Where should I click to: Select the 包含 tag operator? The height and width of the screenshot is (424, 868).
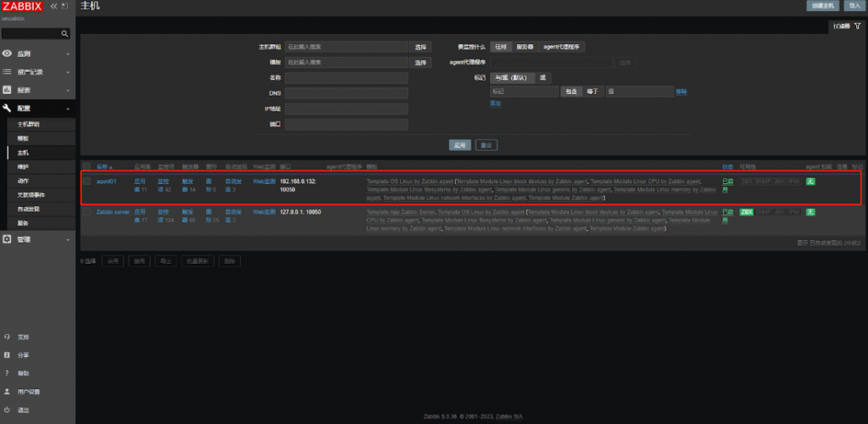571,92
